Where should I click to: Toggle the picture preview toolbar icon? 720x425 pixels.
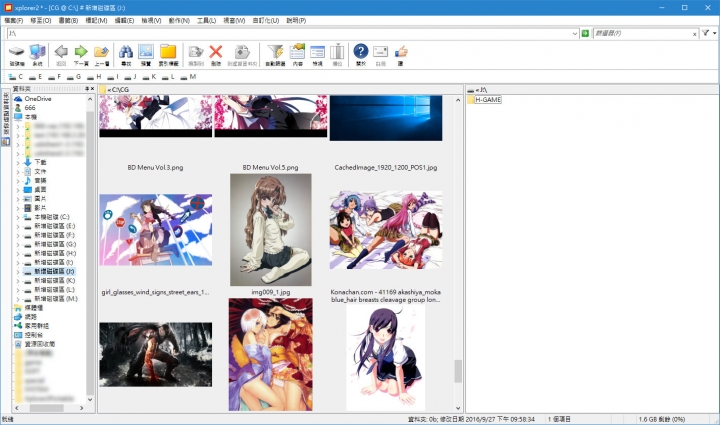146,55
